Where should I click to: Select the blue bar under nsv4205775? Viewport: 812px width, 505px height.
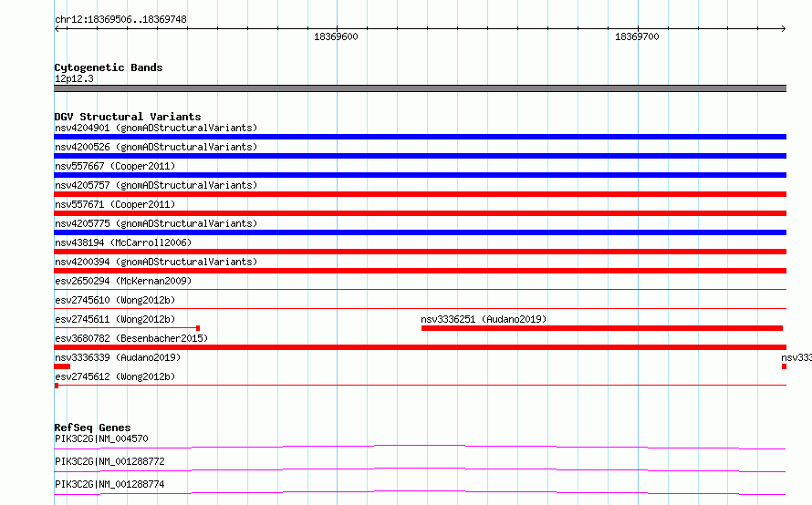[x=420, y=232]
